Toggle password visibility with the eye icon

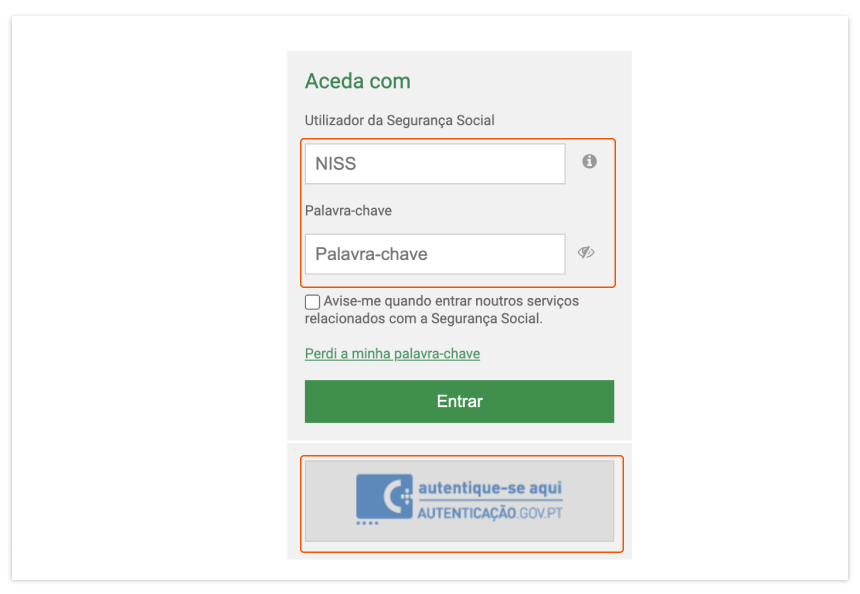pyautogui.click(x=586, y=252)
